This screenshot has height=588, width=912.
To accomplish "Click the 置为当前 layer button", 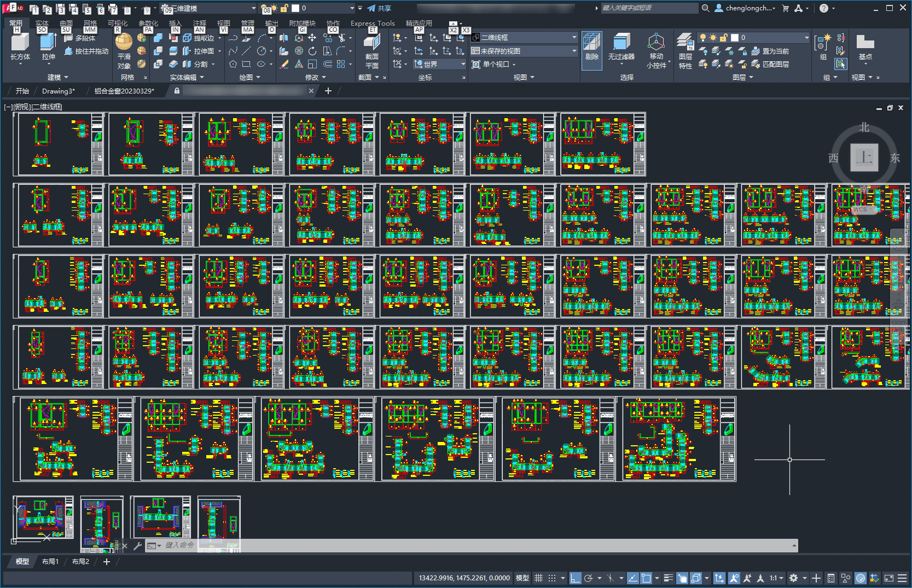I will click(770, 51).
